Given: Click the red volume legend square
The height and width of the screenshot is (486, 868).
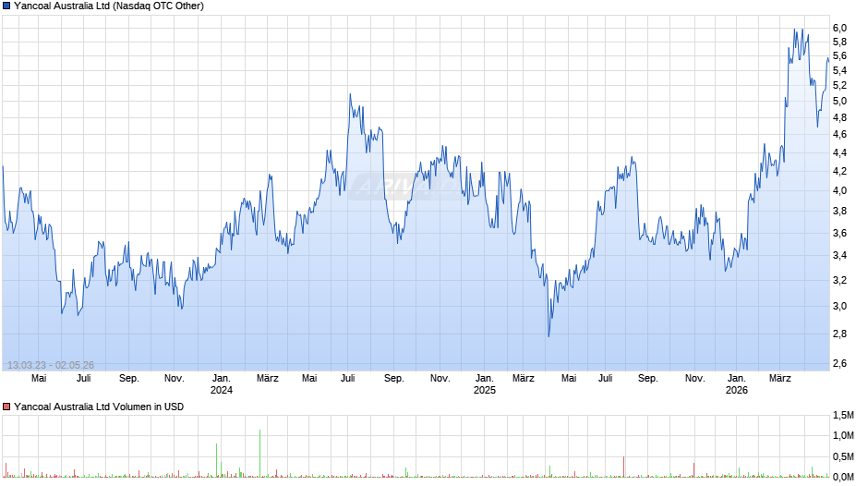Looking at the screenshot, I should point(6,407).
